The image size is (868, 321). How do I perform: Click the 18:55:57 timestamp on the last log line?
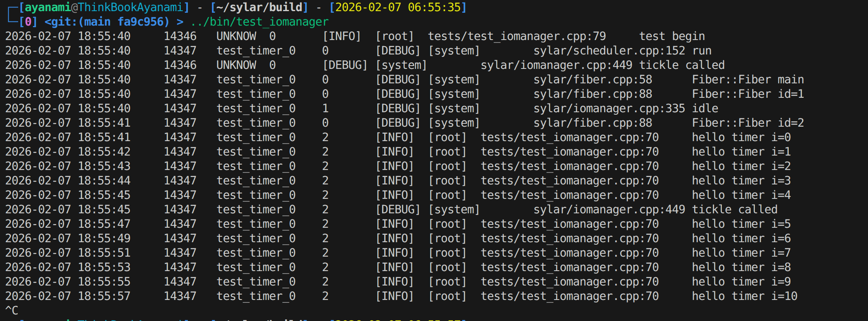[x=104, y=296]
